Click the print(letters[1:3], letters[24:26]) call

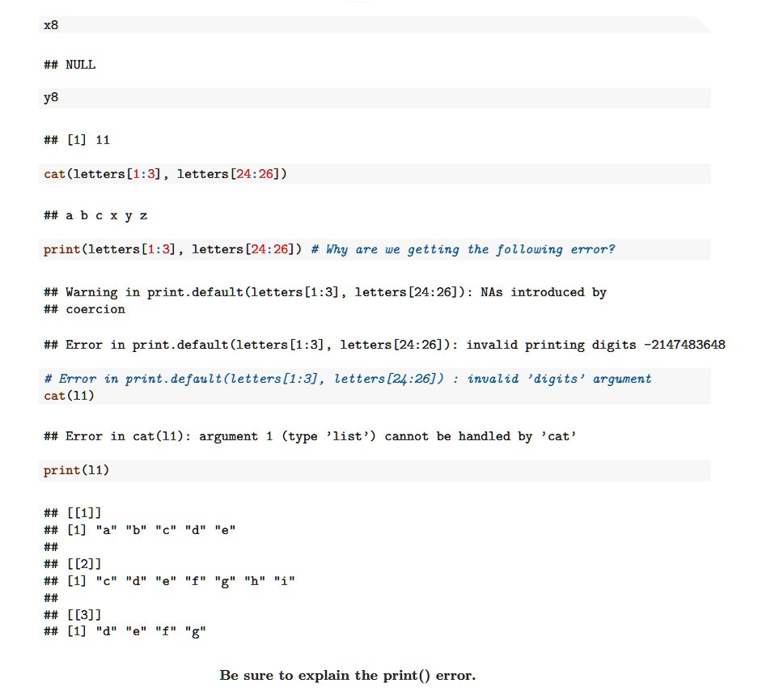point(172,249)
